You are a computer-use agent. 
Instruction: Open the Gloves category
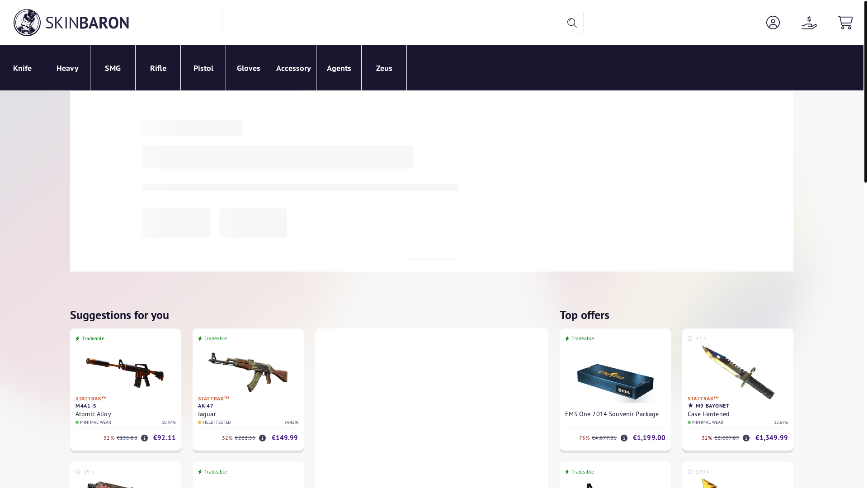[248, 68]
